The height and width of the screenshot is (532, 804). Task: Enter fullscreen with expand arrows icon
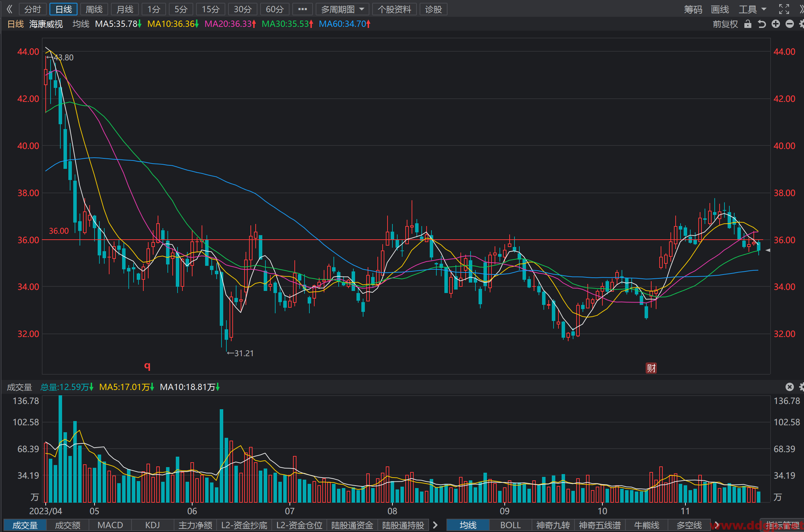pos(784,9)
